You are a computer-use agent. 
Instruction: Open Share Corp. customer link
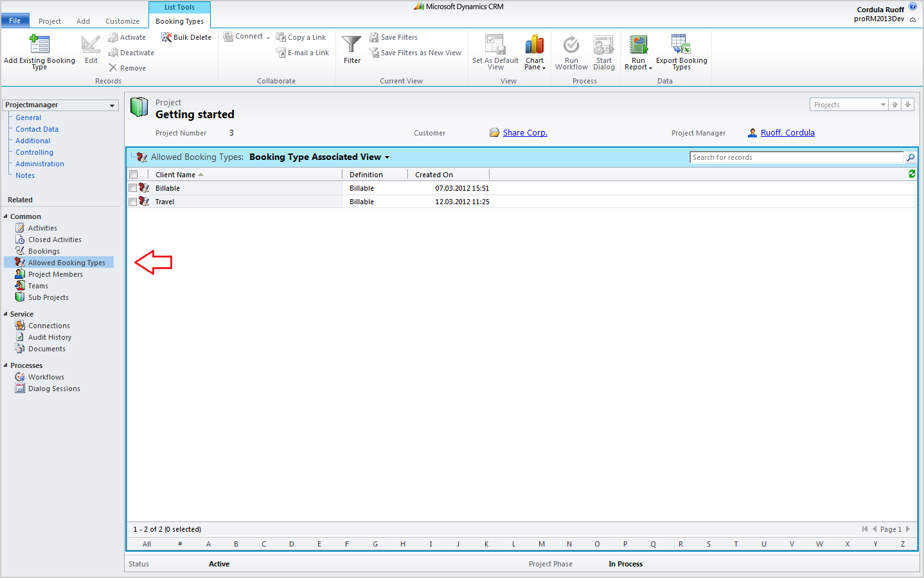click(525, 133)
